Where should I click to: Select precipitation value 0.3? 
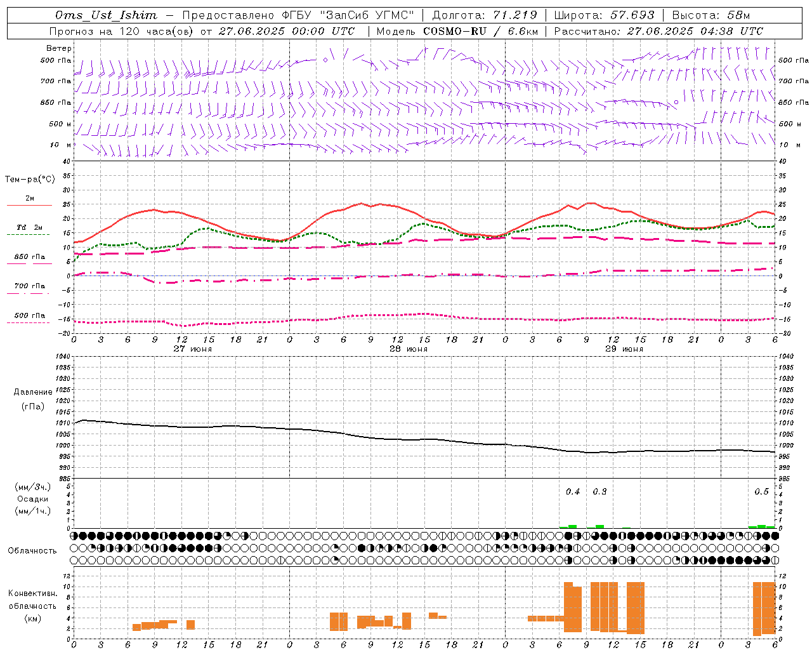(599, 491)
